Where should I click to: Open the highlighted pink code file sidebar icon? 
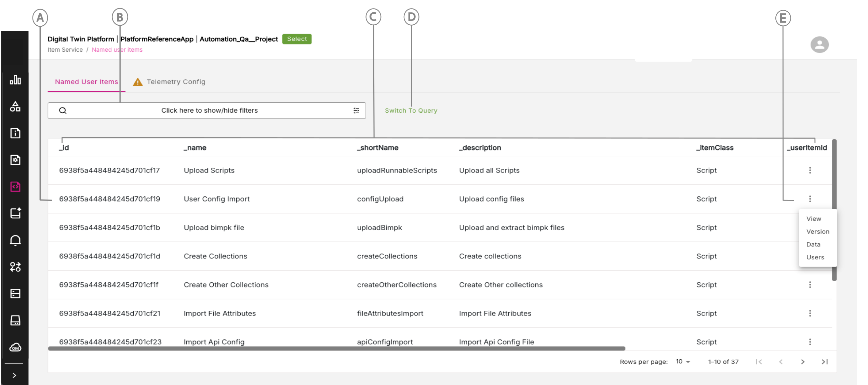[15, 187]
